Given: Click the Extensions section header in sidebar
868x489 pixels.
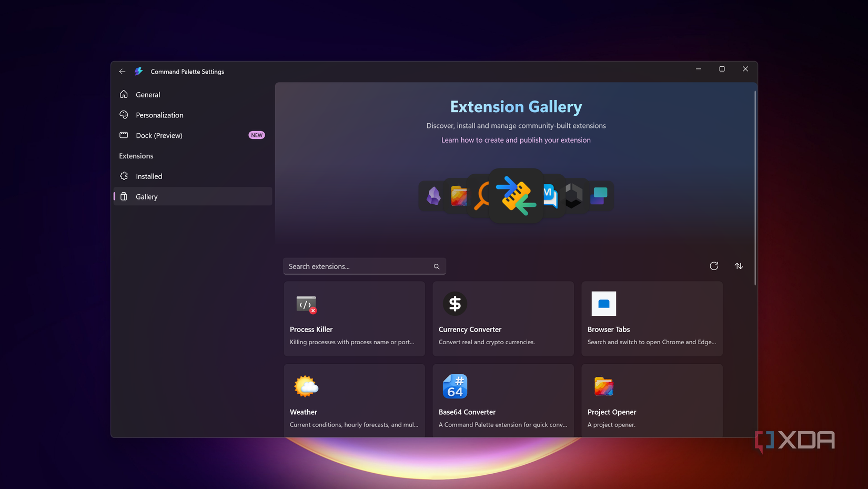Looking at the screenshot, I should tap(136, 156).
